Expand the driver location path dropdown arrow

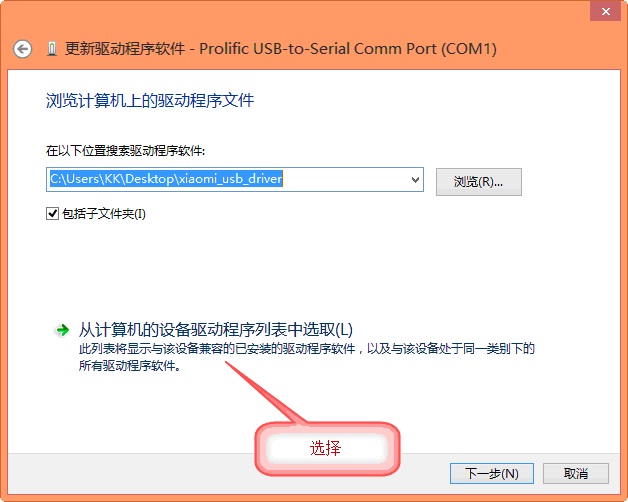(x=415, y=179)
